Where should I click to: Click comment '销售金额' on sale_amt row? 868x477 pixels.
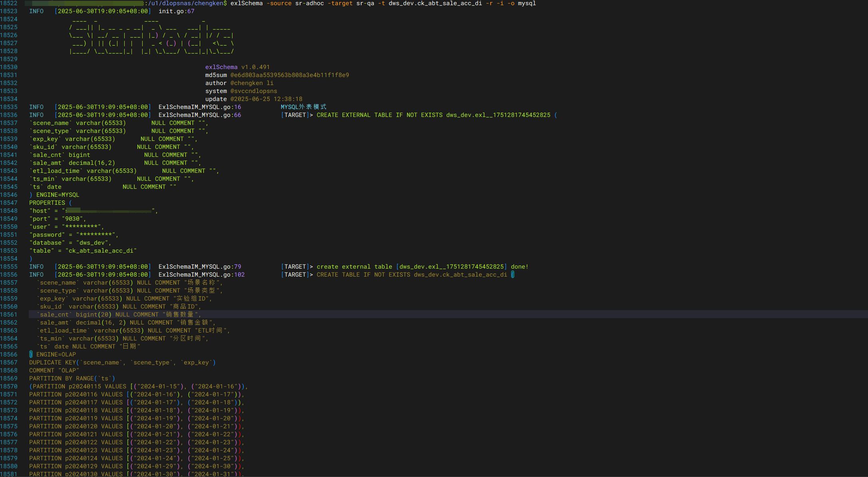(x=195, y=323)
